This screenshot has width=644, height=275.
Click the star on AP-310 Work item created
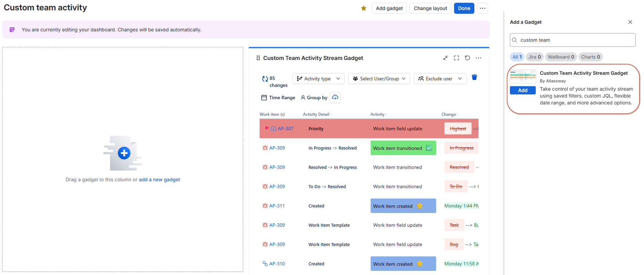click(420, 264)
